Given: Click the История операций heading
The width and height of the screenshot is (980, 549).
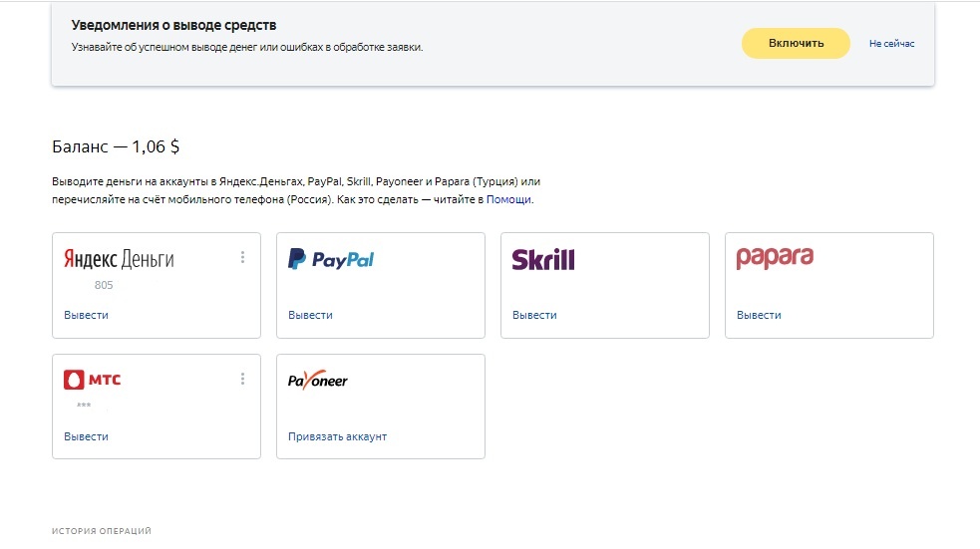Looking at the screenshot, I should 102,531.
